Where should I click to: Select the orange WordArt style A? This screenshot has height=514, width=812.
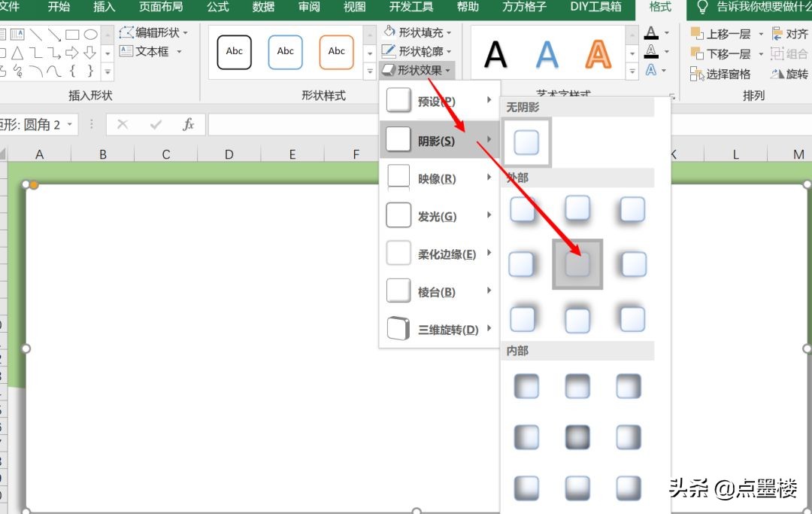(x=598, y=53)
